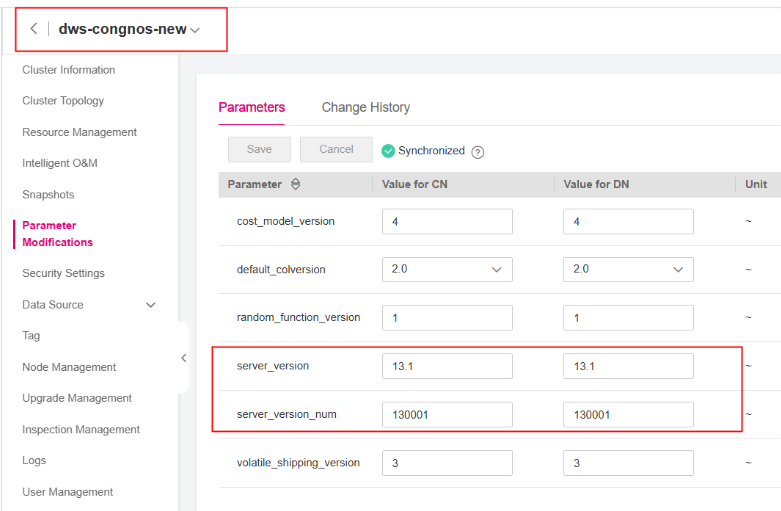Screen dimensions: 781x511
Task: Open default_colversion dropdown for CN
Action: (447, 269)
